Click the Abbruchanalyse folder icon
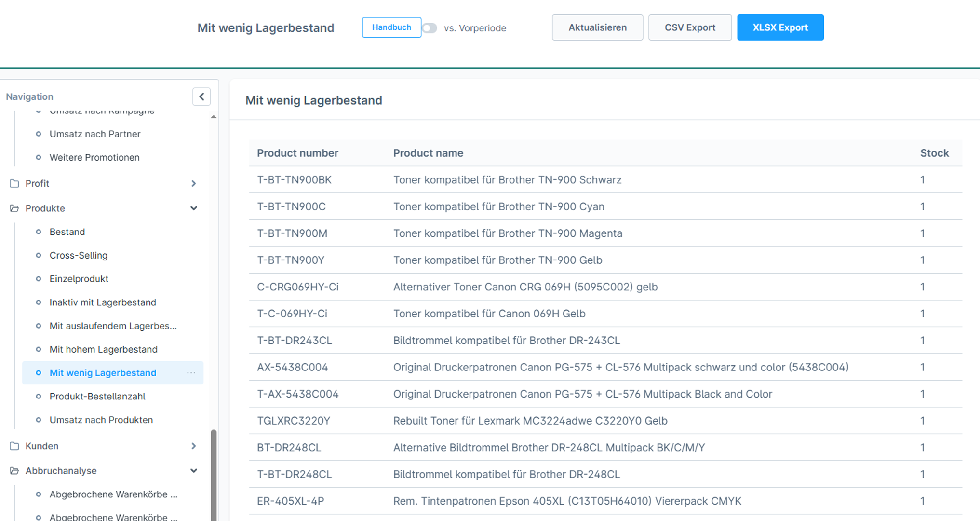 pyautogui.click(x=14, y=471)
